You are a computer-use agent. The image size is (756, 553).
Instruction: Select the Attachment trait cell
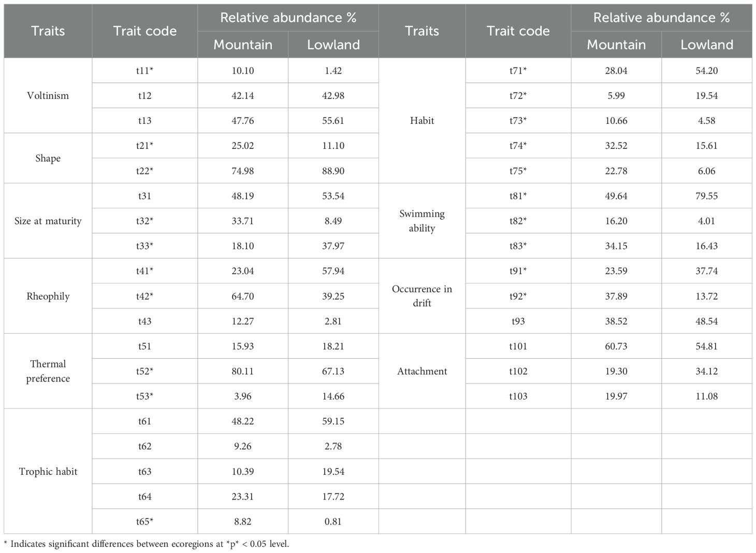[421, 371]
